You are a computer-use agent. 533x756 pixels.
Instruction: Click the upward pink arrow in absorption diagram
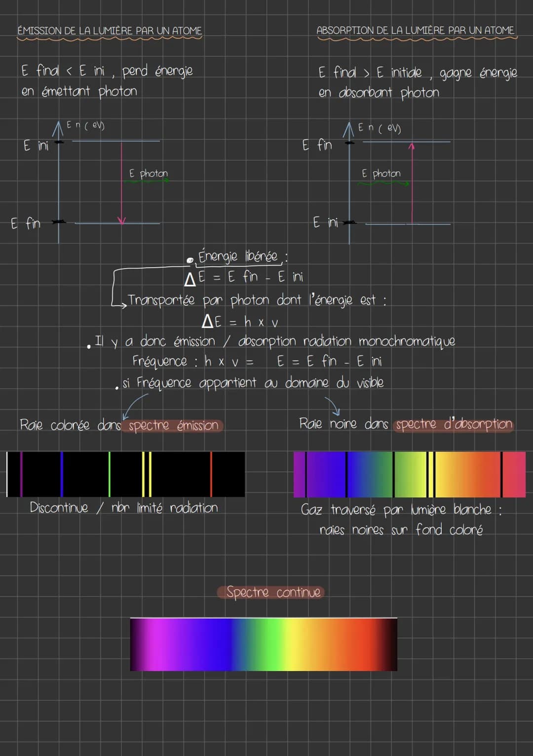point(412,183)
